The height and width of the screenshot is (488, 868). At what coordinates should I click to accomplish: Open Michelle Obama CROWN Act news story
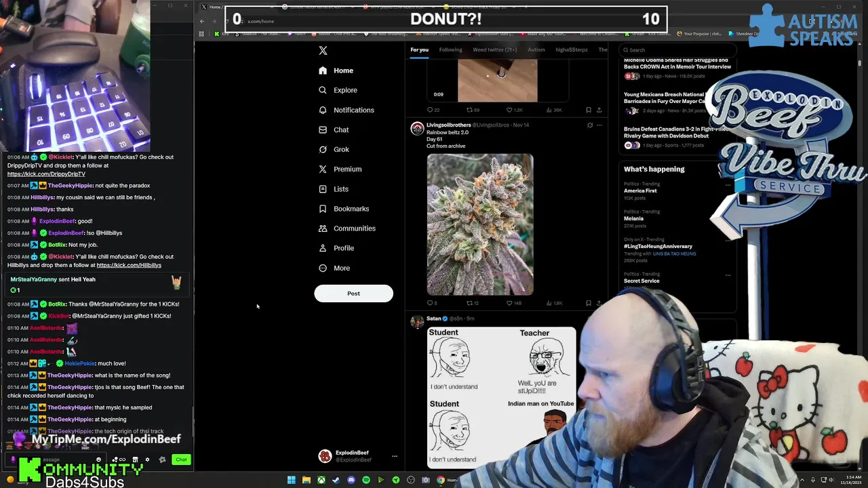point(677,63)
